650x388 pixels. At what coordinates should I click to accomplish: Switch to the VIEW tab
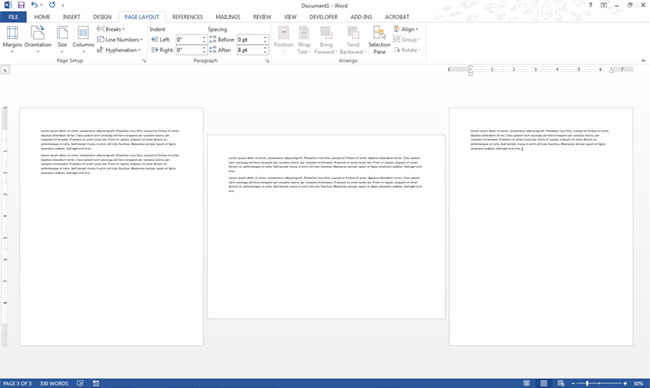pyautogui.click(x=290, y=17)
